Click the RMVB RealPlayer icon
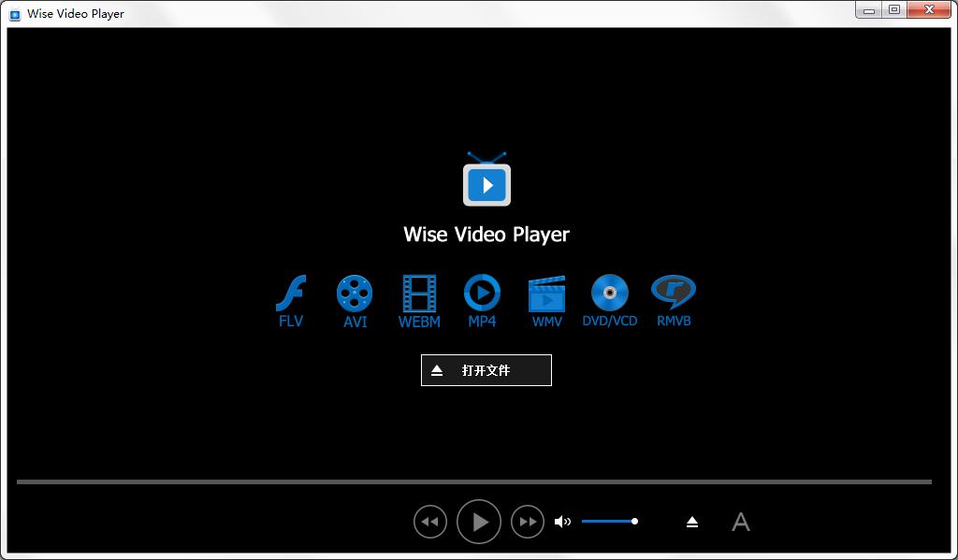Screen dimensions: 958x560 (x=674, y=293)
